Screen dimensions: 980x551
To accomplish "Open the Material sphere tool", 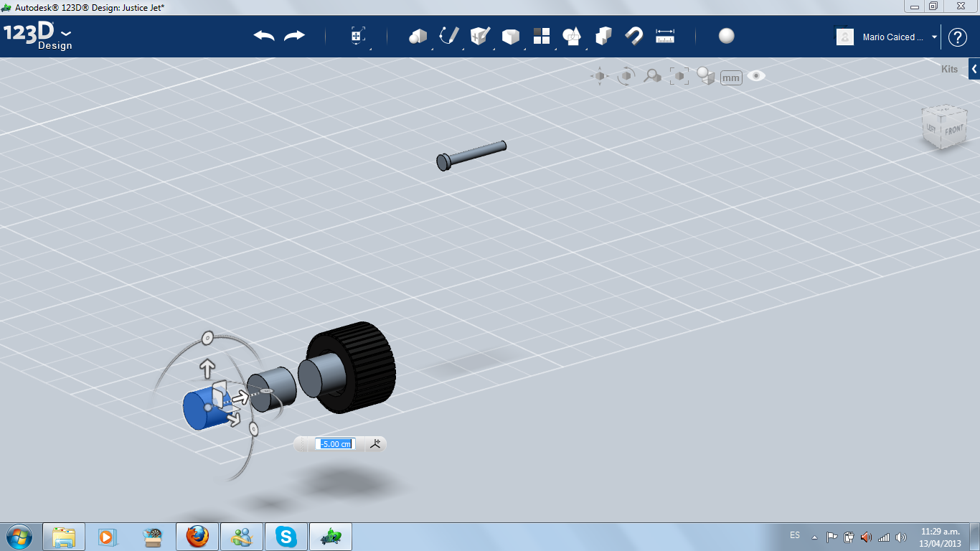I will [x=727, y=36].
